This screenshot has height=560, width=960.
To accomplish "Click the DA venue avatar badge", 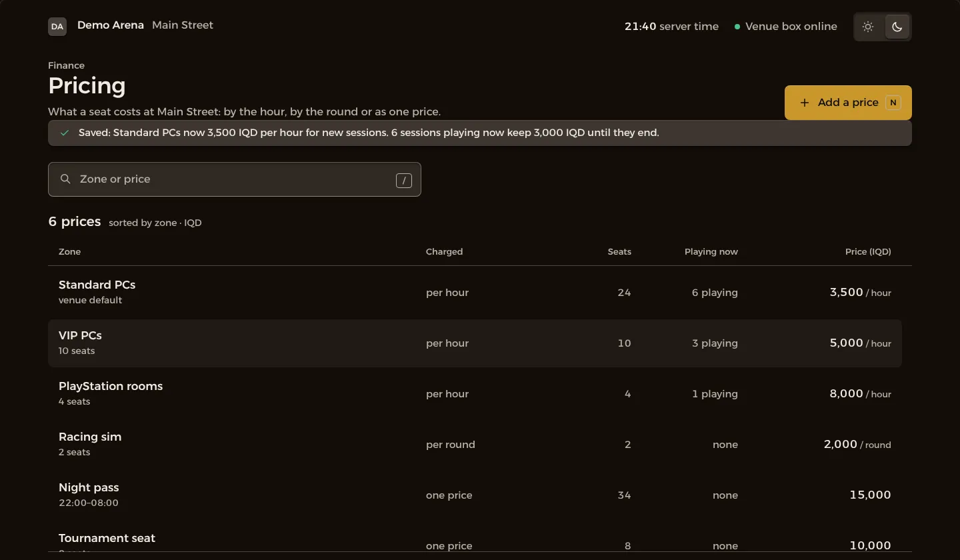I will pos(57,27).
